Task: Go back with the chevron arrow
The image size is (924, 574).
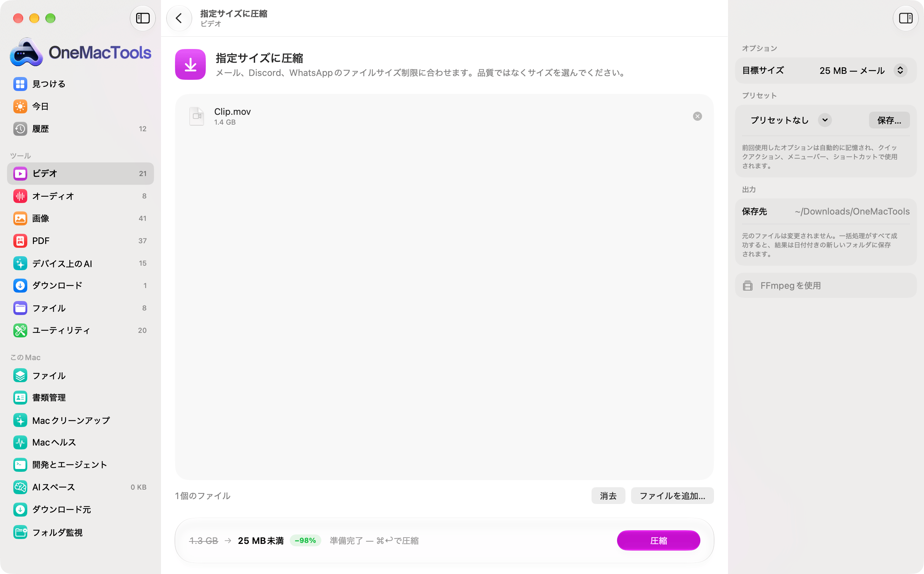Action: [179, 18]
